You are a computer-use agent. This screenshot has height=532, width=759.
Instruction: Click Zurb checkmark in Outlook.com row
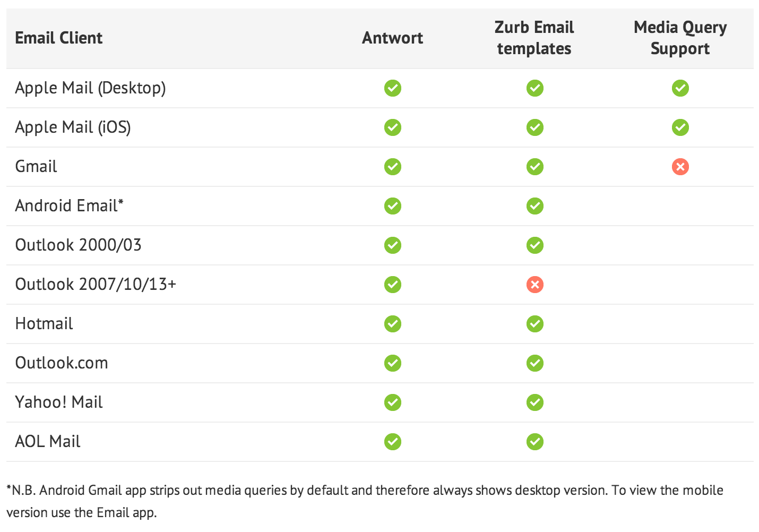click(534, 363)
